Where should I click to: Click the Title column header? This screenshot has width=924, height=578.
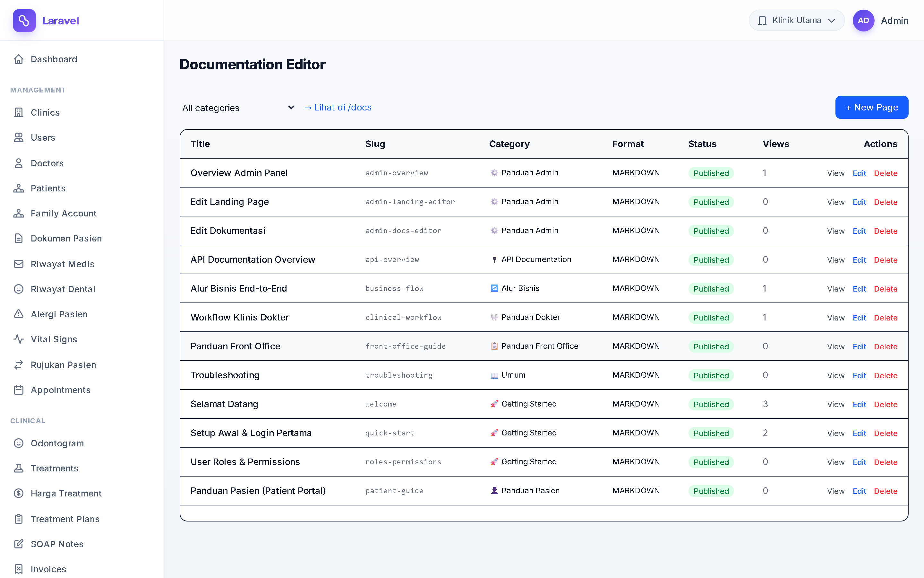(200, 144)
